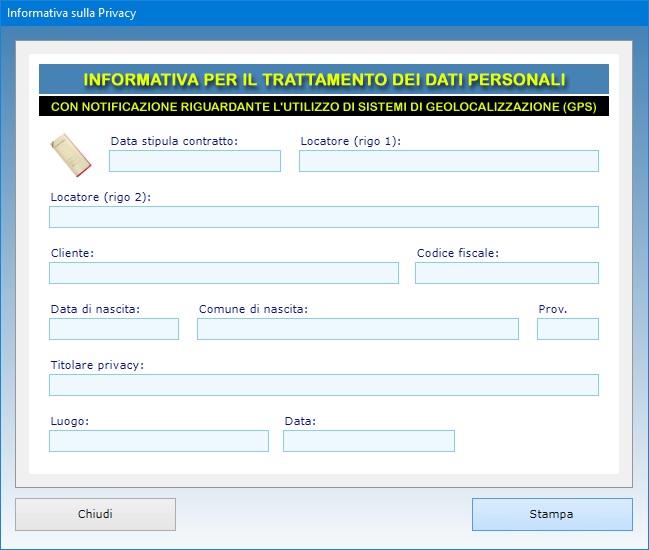
Task: Click the 'Data di nascita:' label
Action: coord(95,309)
